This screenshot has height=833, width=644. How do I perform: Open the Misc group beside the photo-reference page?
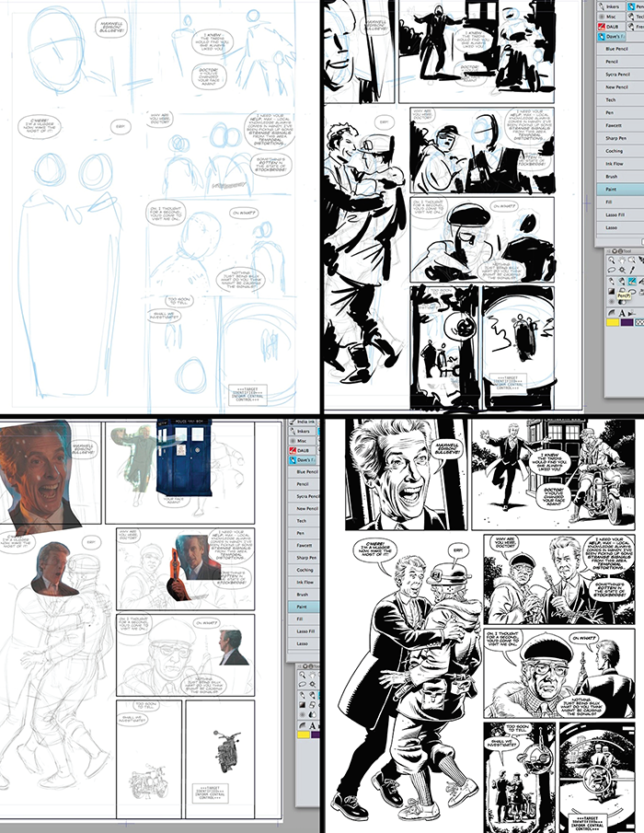click(304, 440)
